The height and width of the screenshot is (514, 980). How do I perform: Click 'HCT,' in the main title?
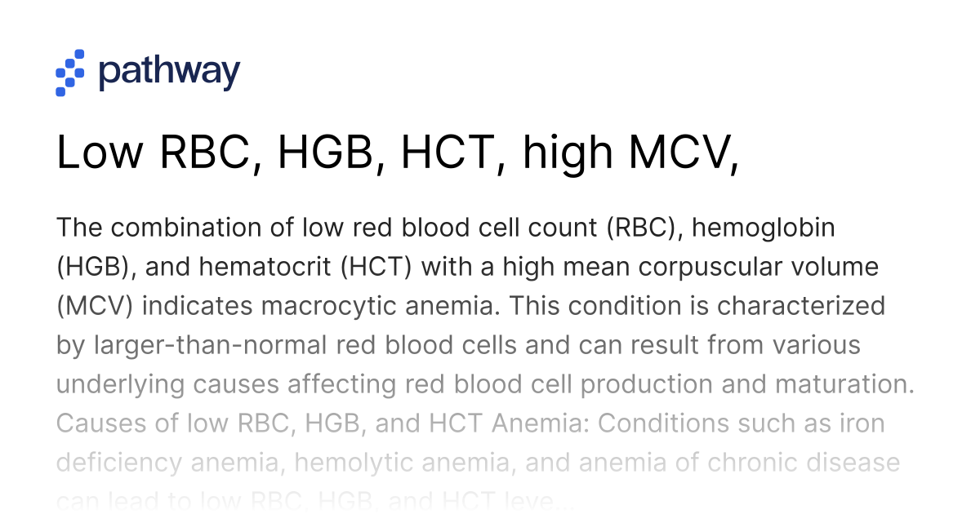point(452,153)
